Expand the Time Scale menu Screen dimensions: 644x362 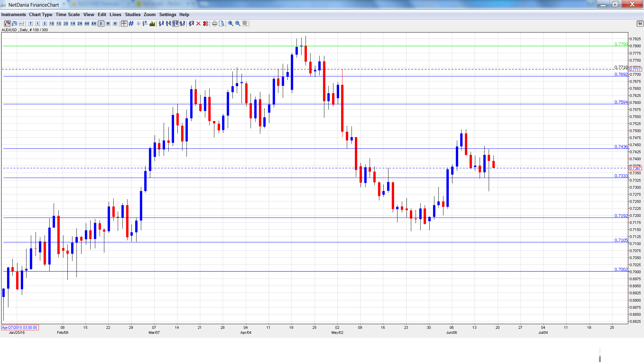(x=67, y=14)
